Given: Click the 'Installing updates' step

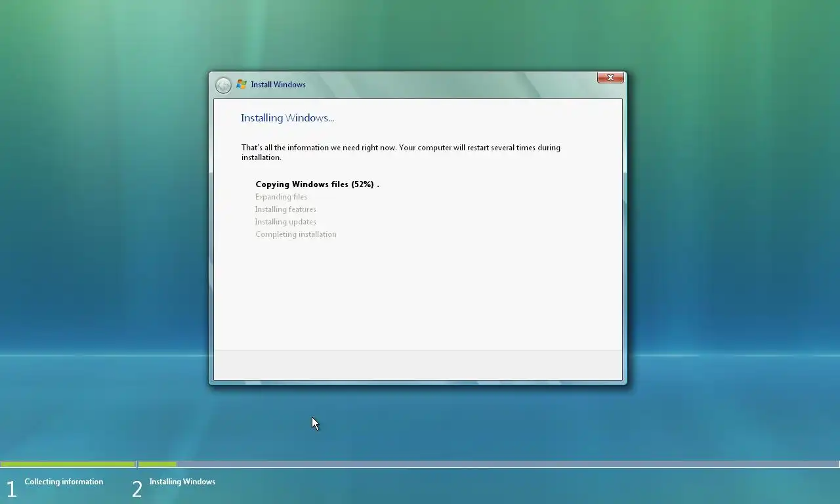Looking at the screenshot, I should (x=285, y=222).
